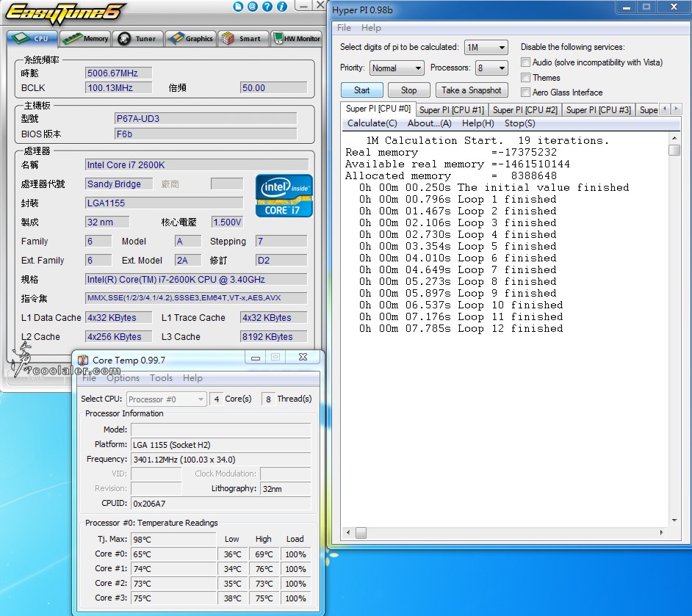Open the Processors count dropdown in Hyper PI
The width and height of the screenshot is (692, 616).
tap(491, 68)
